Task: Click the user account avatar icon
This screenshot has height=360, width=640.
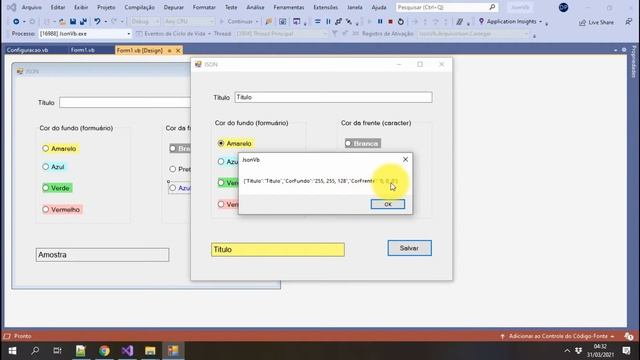Action: pyautogui.click(x=563, y=7)
